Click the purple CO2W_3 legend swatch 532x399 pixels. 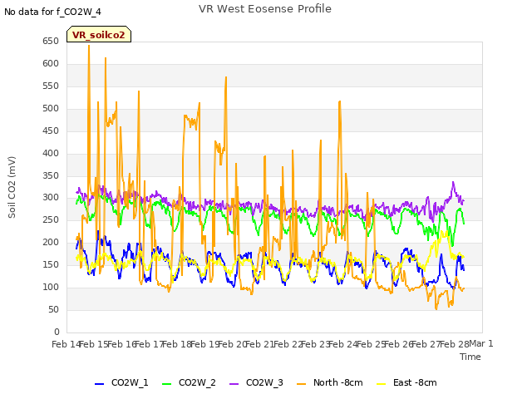pos(234,384)
